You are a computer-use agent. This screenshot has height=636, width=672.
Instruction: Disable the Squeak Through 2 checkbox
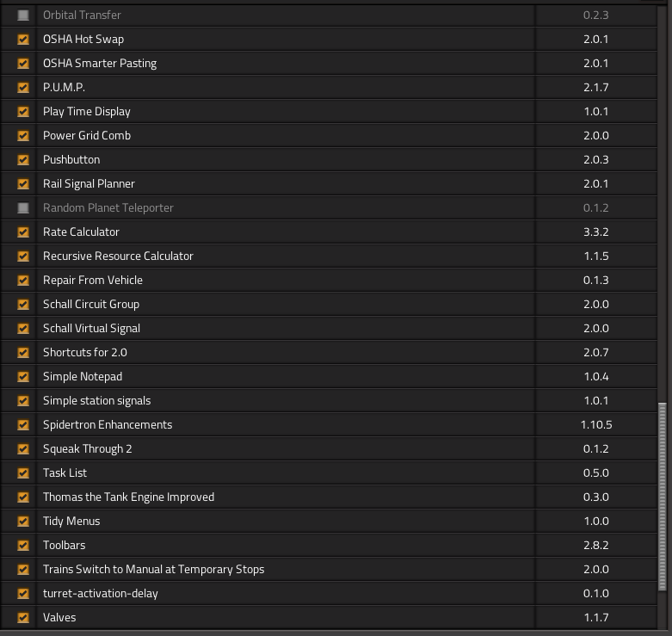coord(23,448)
